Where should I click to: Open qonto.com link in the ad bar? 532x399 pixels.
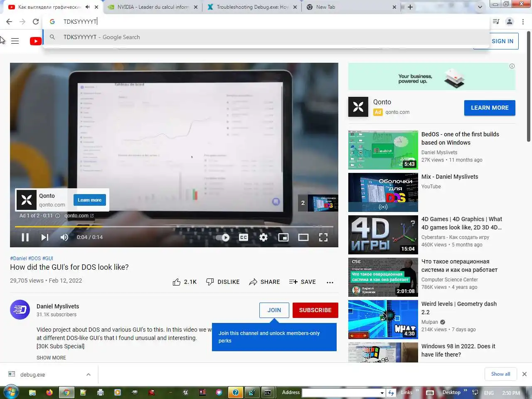pyautogui.click(x=79, y=216)
